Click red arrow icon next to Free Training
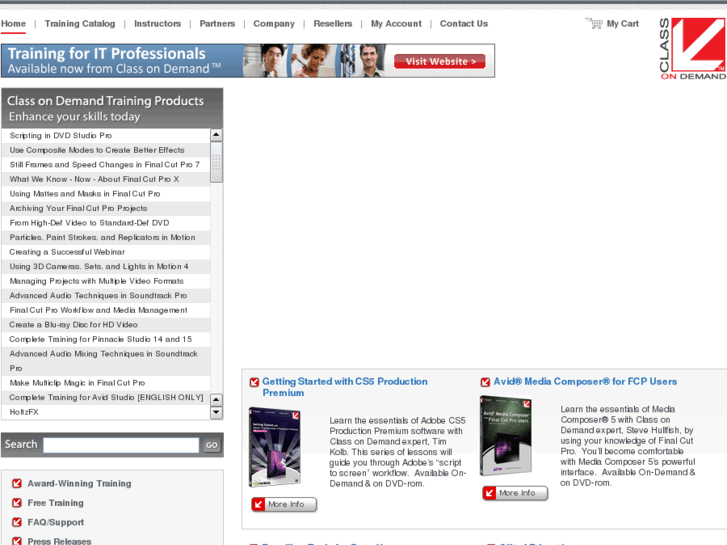 click(17, 503)
